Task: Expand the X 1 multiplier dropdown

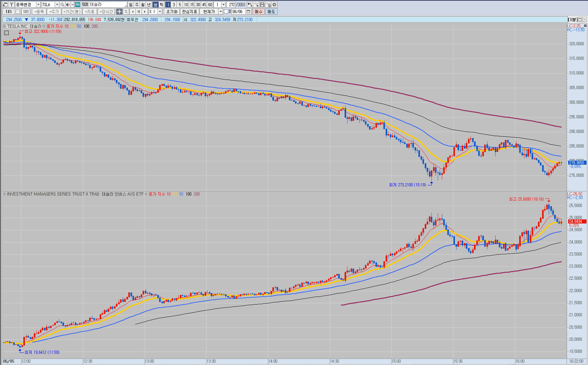Action: click(160, 12)
